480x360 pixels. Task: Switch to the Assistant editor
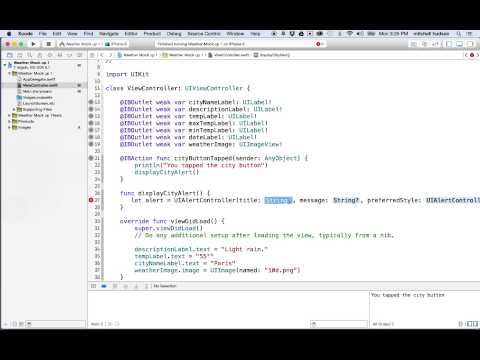coord(425,44)
